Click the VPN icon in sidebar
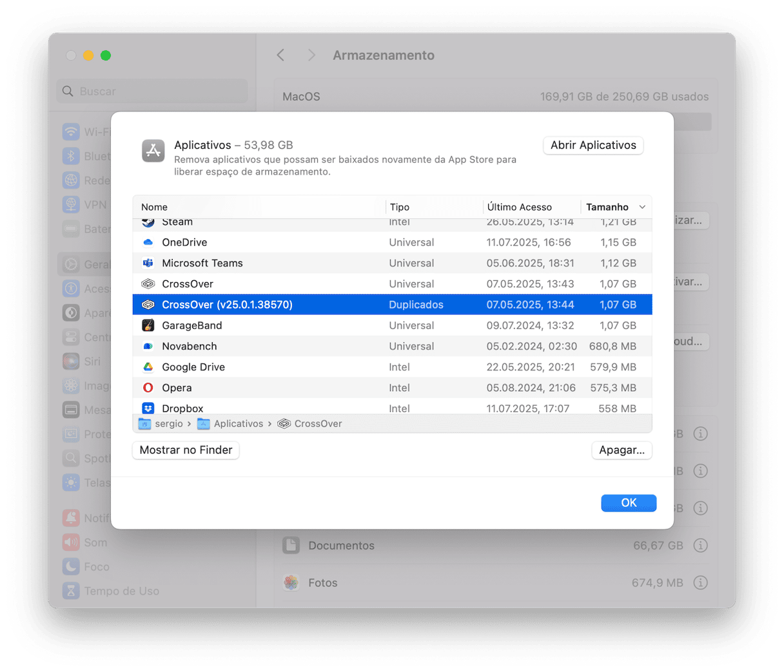 (71, 204)
